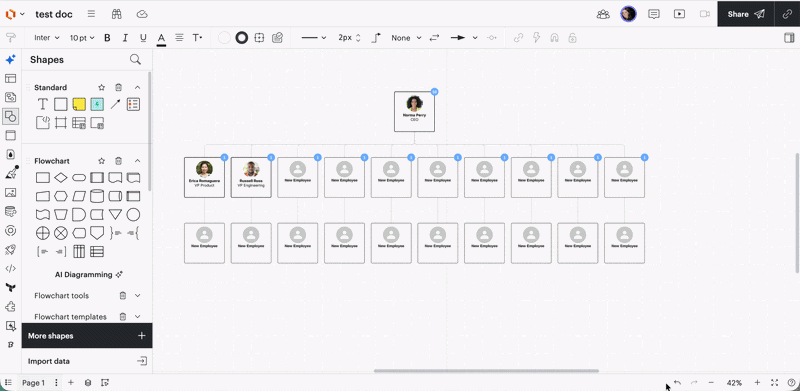Toggle the lock icon in toolbar
This screenshot has height=391, width=800.
coord(572,38)
